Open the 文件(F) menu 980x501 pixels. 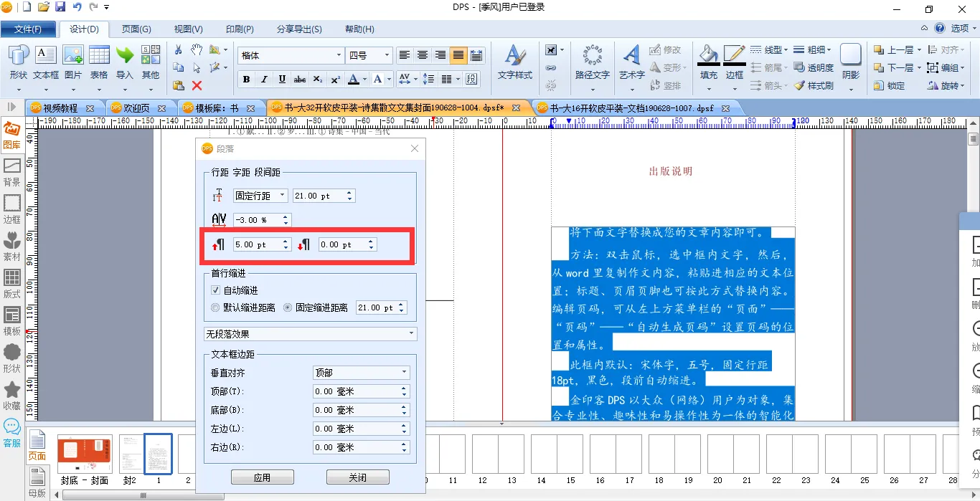click(x=28, y=29)
